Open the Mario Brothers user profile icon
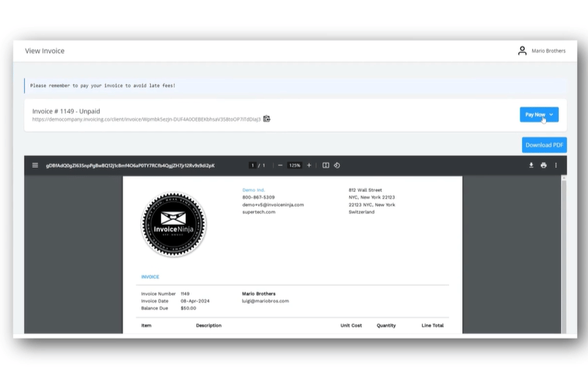Viewport: 588px width, 392px height. click(522, 50)
